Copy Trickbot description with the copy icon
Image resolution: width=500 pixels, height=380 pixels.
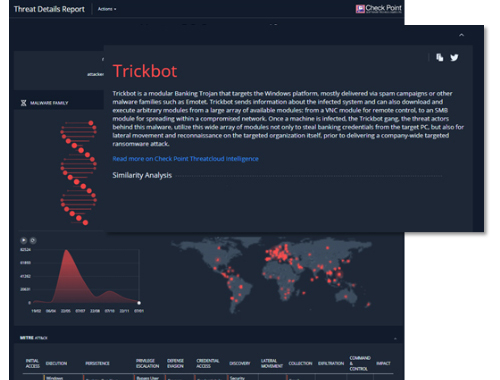[x=440, y=57]
